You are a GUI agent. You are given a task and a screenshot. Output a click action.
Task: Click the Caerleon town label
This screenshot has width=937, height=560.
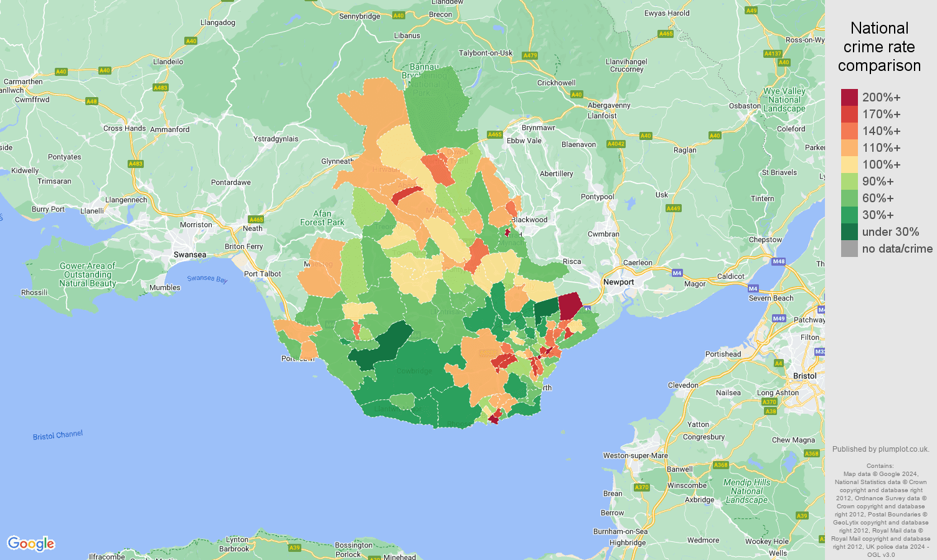click(x=638, y=263)
